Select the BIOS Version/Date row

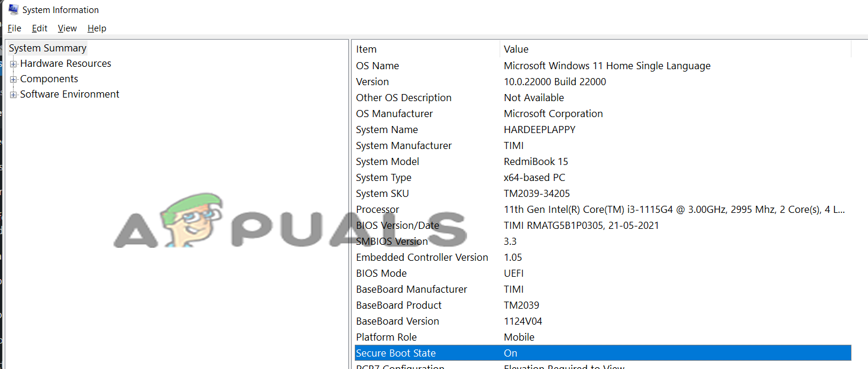click(603, 225)
